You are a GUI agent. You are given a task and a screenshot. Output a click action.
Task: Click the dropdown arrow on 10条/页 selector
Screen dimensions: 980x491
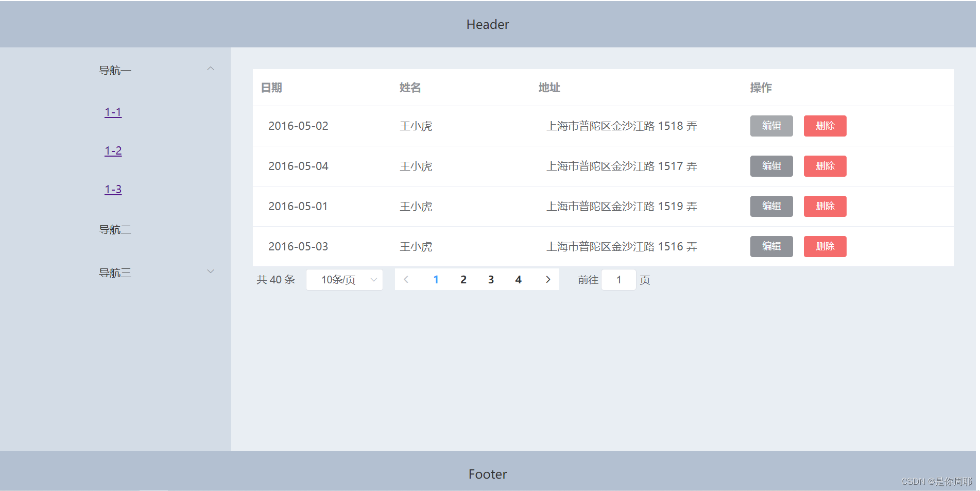[x=373, y=280]
